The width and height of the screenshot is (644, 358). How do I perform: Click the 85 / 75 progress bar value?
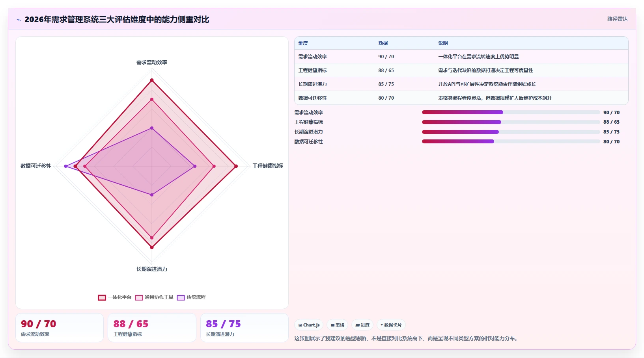pyautogui.click(x=611, y=132)
